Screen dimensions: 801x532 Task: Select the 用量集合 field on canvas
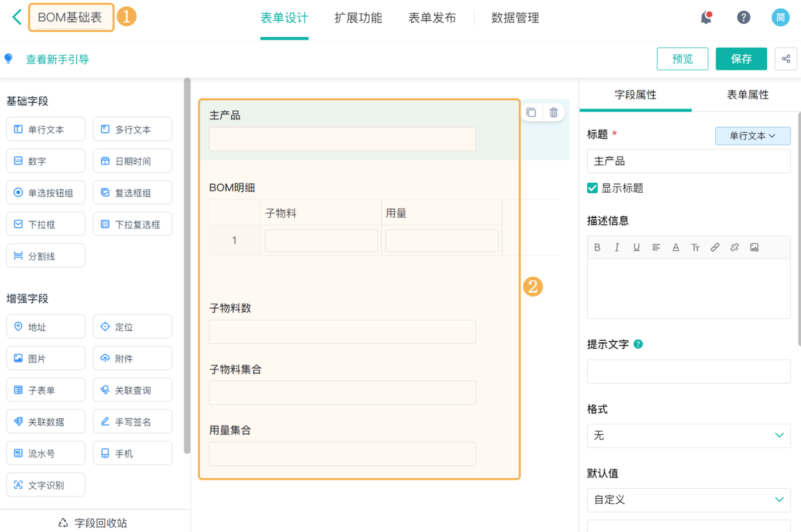coord(342,454)
